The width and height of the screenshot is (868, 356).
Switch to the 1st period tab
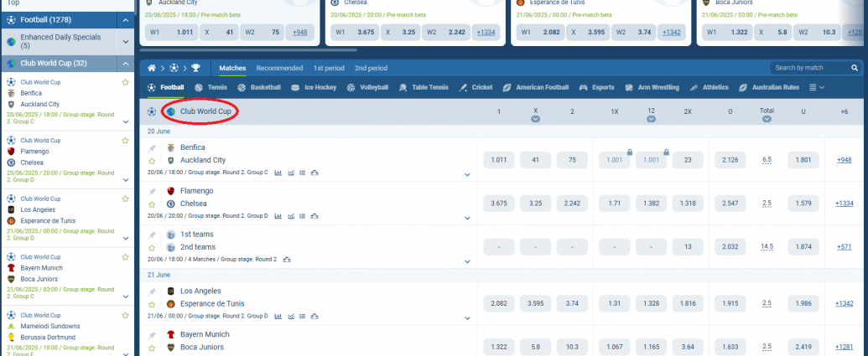tap(329, 68)
